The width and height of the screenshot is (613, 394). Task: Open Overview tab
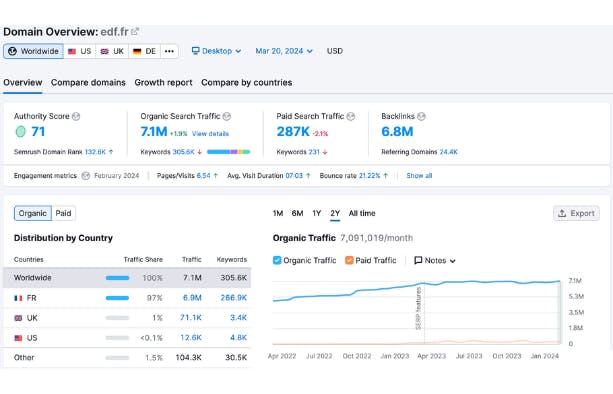[x=23, y=82]
